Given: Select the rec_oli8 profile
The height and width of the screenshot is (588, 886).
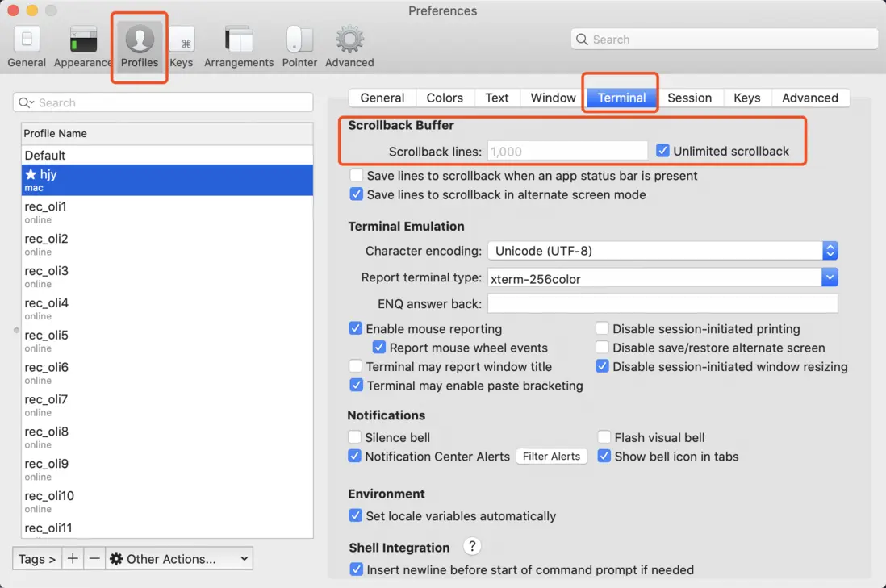Looking at the screenshot, I should tap(167, 438).
